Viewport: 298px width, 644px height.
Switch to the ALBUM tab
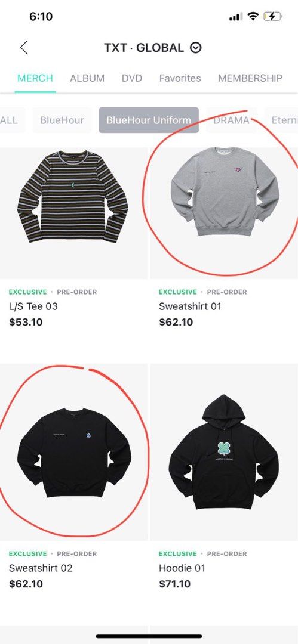[x=87, y=78]
